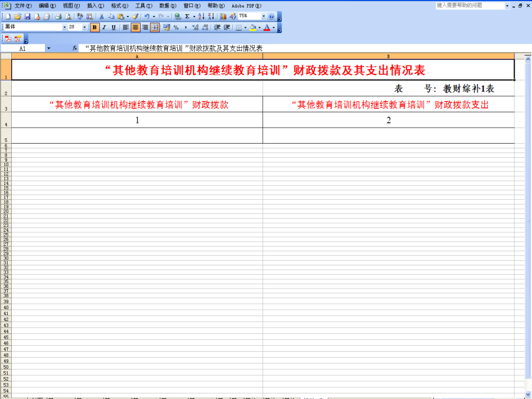This screenshot has height=399, width=532.
Task: Expand undo history arrow
Action: 154,17
